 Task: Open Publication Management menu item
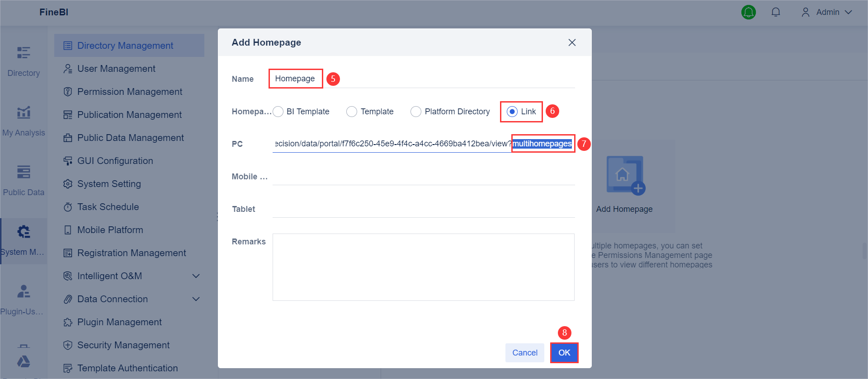tap(129, 115)
